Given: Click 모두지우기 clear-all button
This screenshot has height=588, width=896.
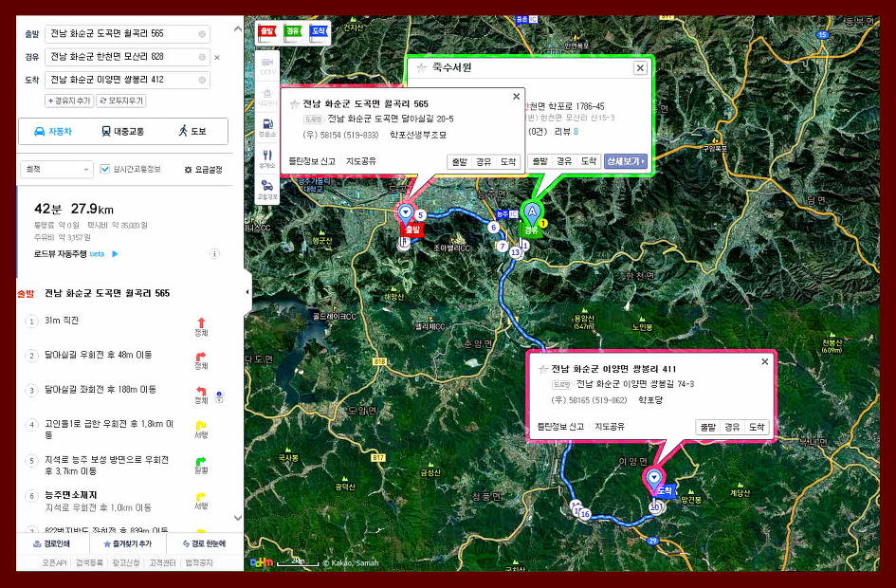Looking at the screenshot, I should (121, 101).
